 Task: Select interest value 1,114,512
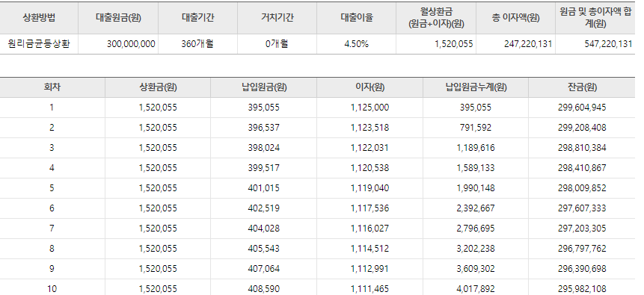(x=369, y=248)
